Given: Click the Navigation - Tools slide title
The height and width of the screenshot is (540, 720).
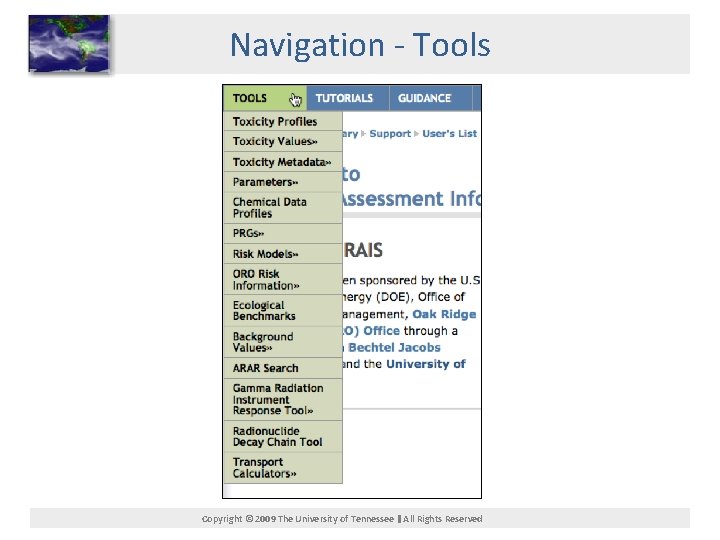Looking at the screenshot, I should (x=360, y=45).
